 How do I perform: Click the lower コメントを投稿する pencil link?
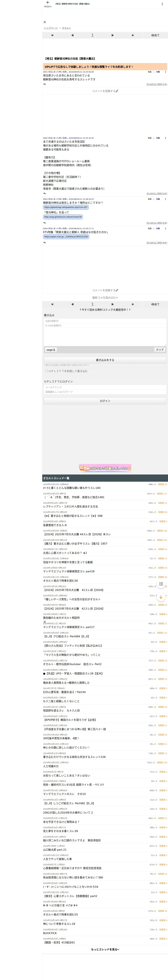pos(105,290)
